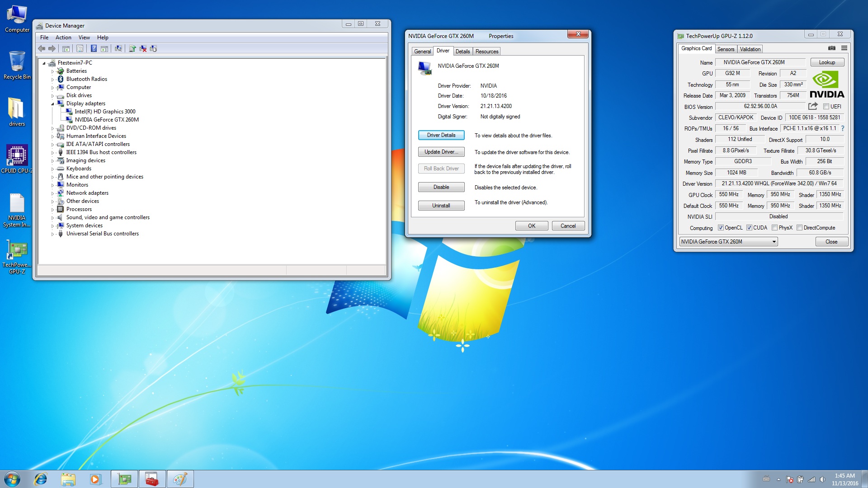The height and width of the screenshot is (488, 868).
Task: Click the Bus Interface question mark in GPU-Z
Action: (x=843, y=129)
